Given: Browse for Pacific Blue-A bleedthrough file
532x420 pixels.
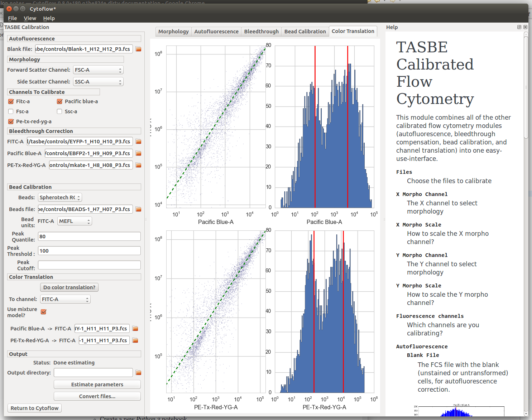Looking at the screenshot, I should point(138,153).
